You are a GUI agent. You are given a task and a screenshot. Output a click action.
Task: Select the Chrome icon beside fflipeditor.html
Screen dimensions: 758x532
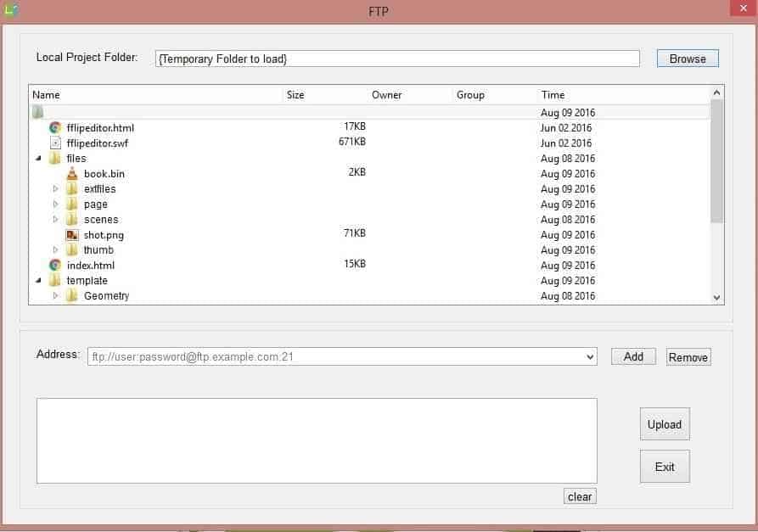pyautogui.click(x=55, y=127)
